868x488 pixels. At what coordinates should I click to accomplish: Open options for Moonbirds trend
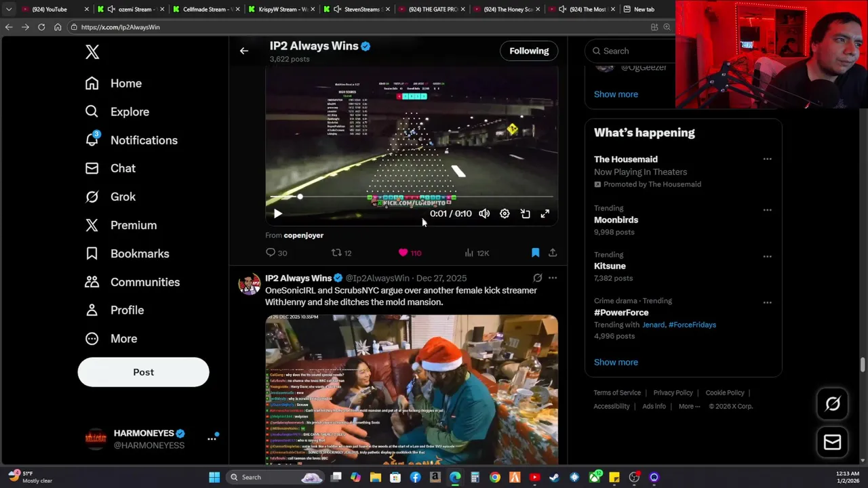click(767, 210)
